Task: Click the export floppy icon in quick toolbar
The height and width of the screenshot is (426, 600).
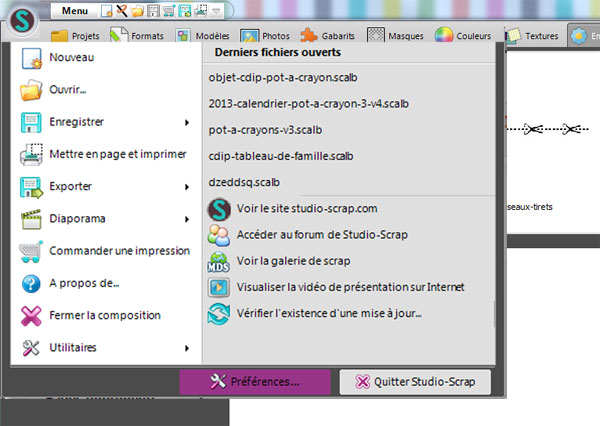Action: pos(185,11)
